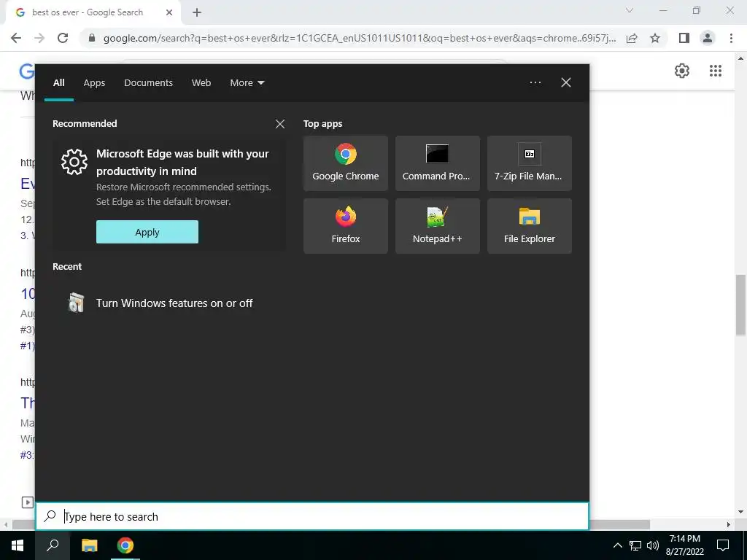Toggle Chrome side panel
747x560 pixels.
tap(684, 38)
